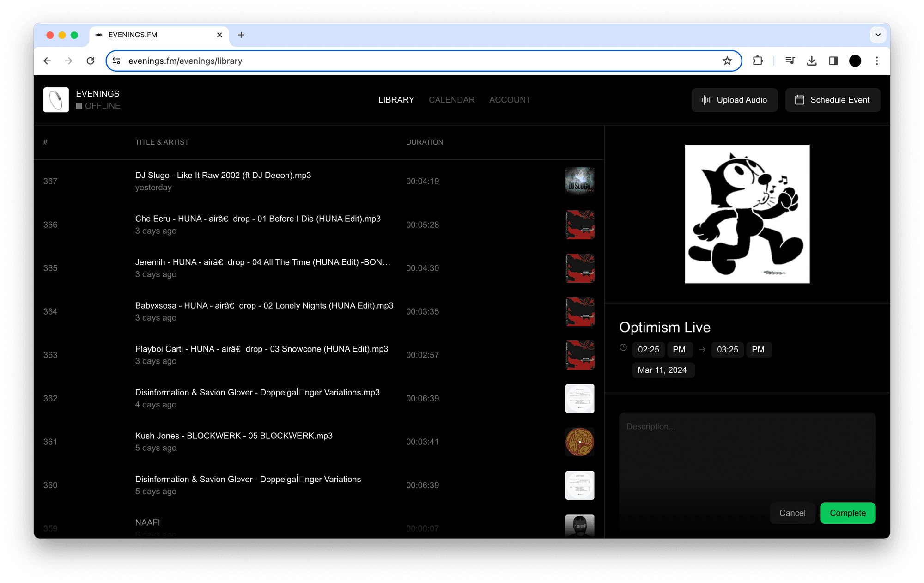Select the DJ Slugo track thumbnail

point(580,181)
